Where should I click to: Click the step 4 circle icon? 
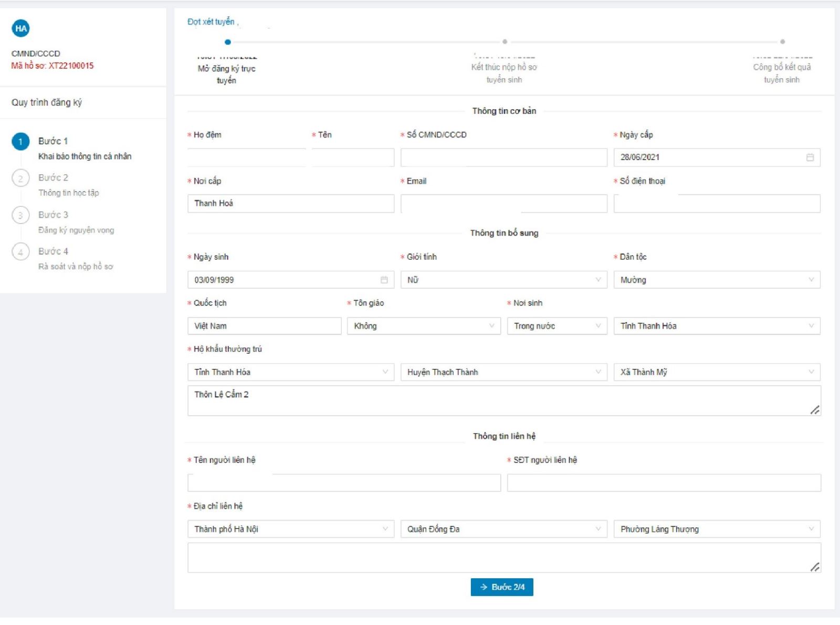[20, 252]
